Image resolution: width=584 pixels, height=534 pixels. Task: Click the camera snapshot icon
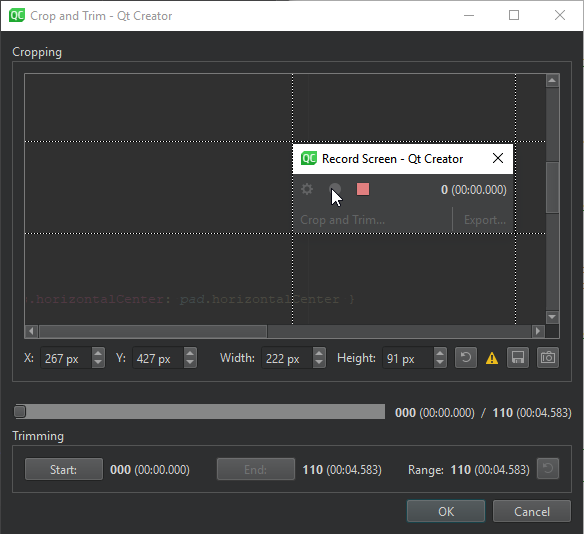coord(548,358)
